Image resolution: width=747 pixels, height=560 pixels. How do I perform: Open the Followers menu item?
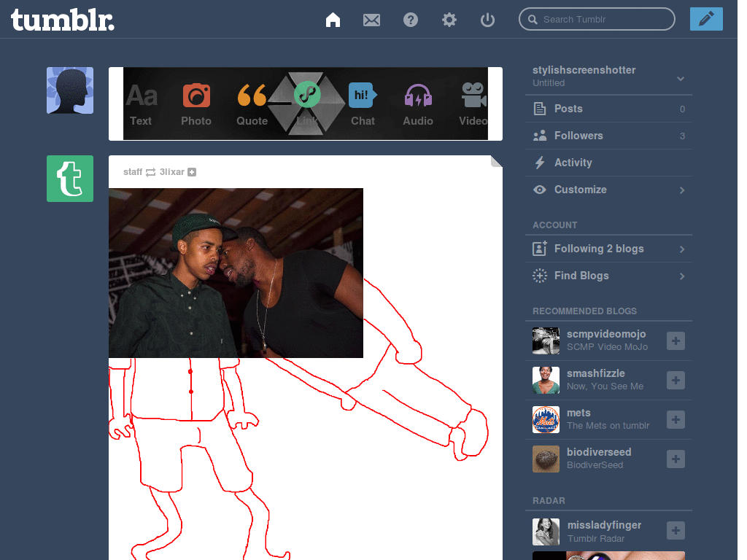608,136
